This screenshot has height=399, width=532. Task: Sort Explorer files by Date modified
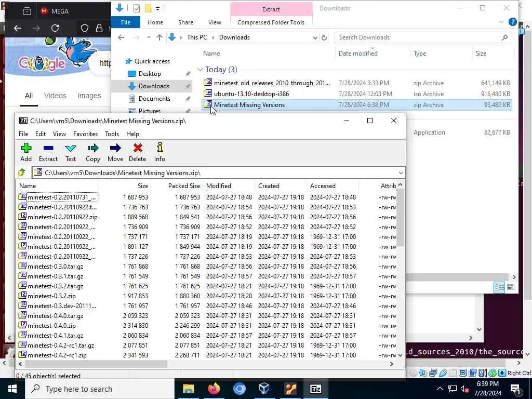(358, 54)
